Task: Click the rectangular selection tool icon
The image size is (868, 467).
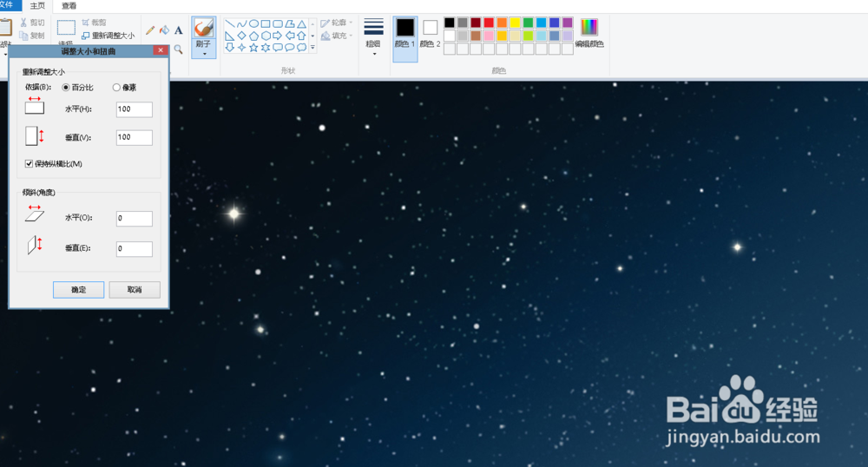Action: (x=66, y=28)
